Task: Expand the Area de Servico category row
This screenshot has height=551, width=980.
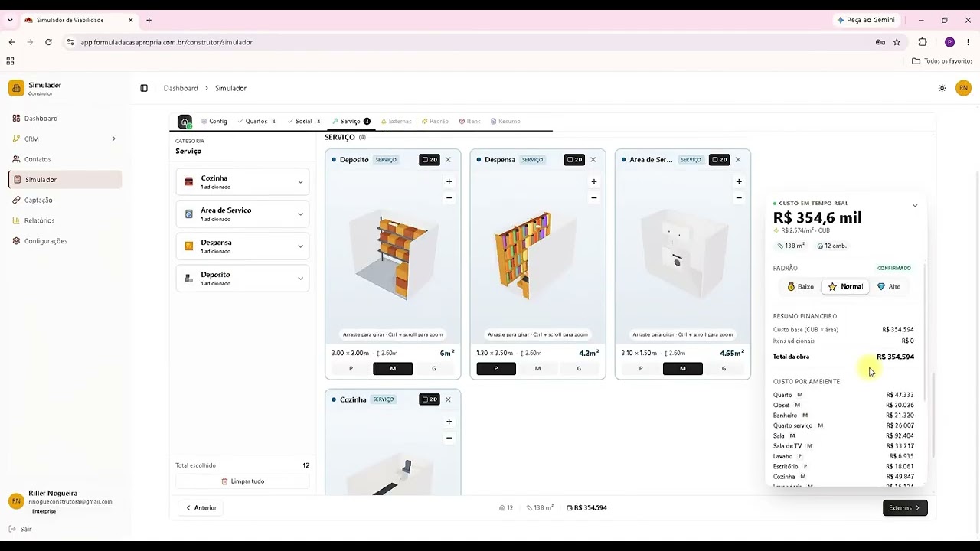Action: (243, 214)
